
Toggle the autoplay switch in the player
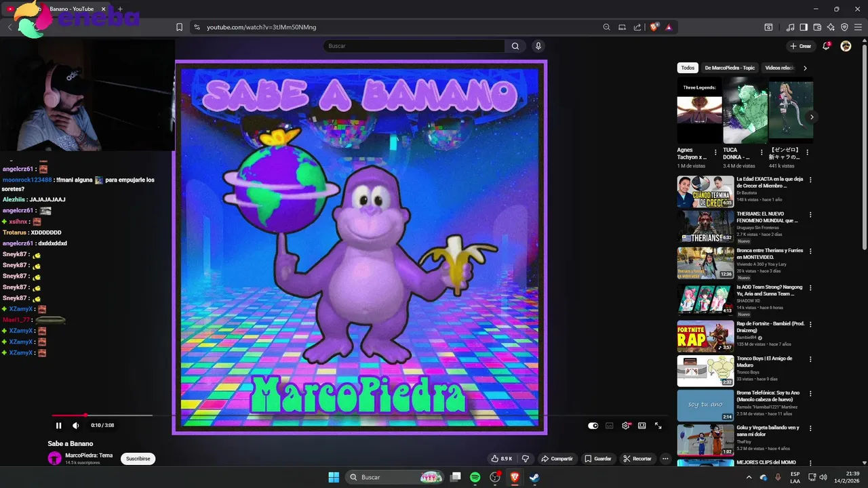point(593,426)
